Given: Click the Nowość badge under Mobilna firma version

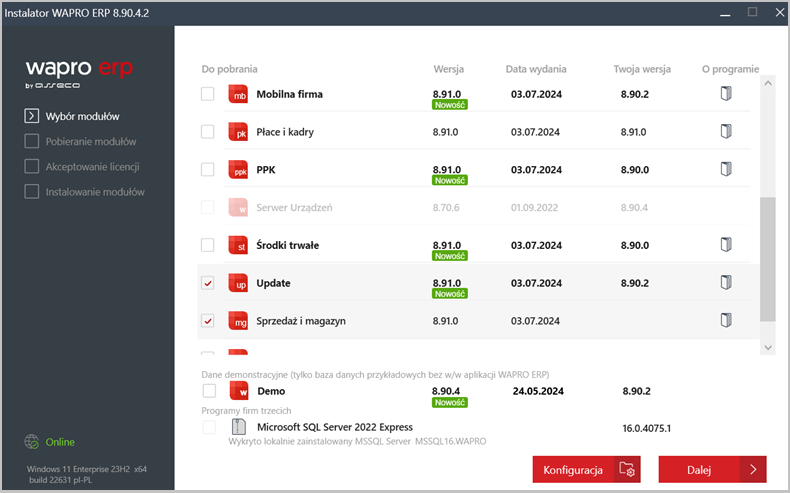Looking at the screenshot, I should click(449, 105).
